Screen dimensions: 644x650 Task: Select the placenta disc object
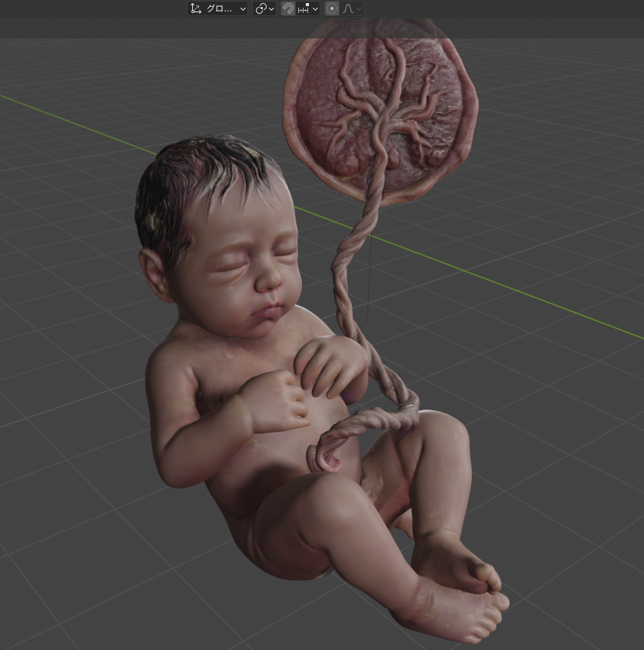(380, 112)
